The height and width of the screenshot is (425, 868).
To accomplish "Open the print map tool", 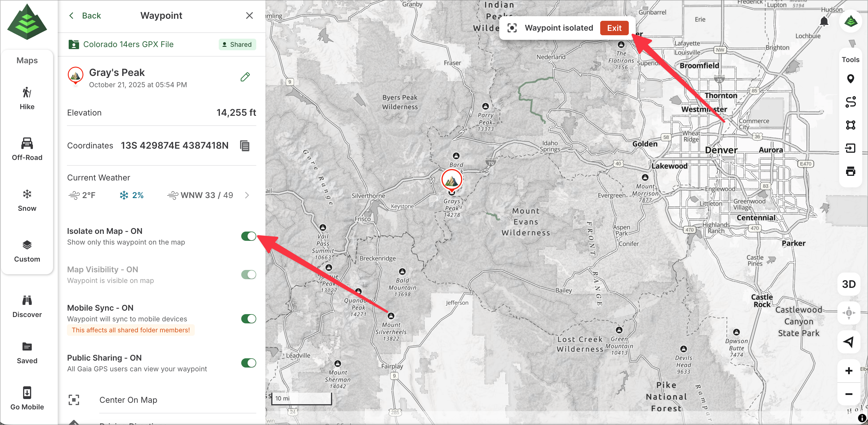I will pyautogui.click(x=850, y=171).
